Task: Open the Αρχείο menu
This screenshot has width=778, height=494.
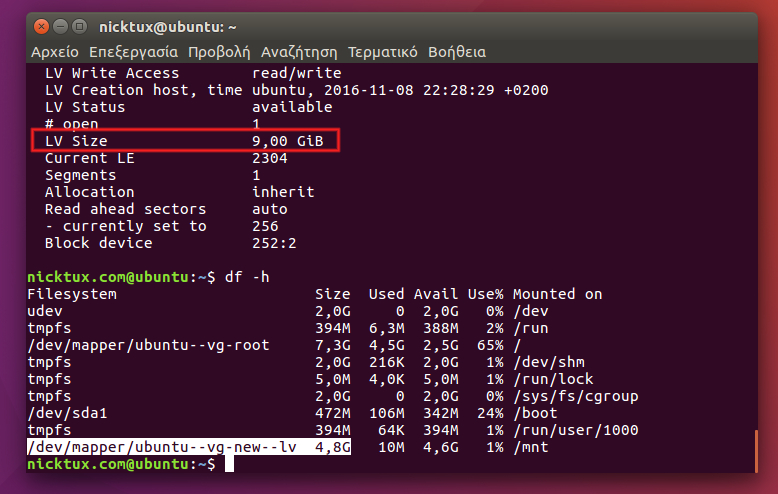Action: 55,52
